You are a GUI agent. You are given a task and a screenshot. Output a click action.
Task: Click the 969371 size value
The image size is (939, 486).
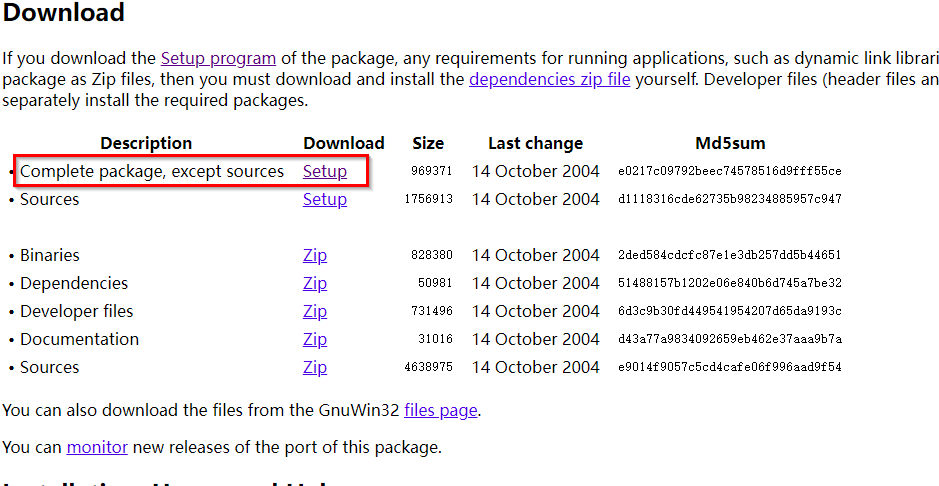432,171
